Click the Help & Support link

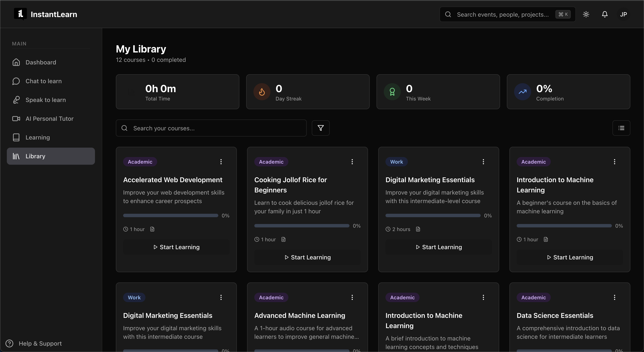(40, 343)
